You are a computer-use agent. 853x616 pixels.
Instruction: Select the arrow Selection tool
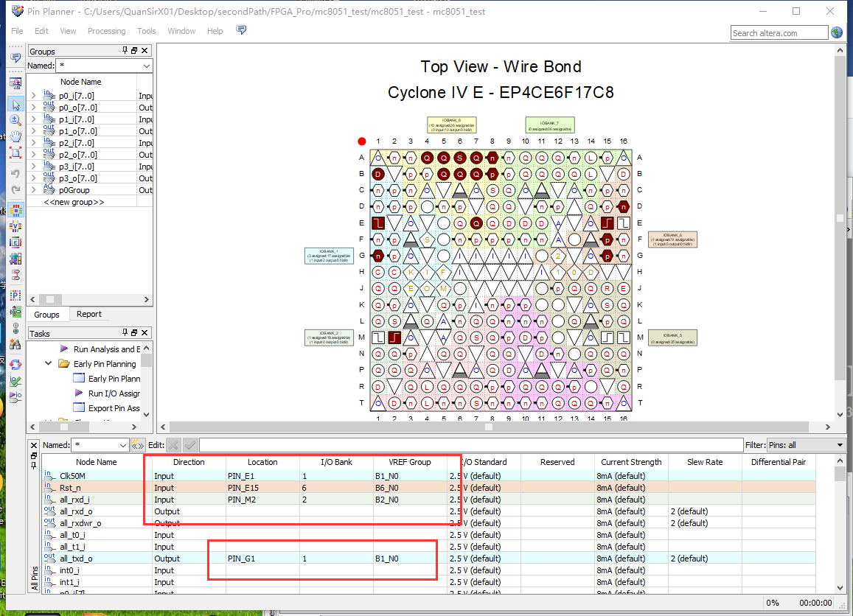point(15,105)
